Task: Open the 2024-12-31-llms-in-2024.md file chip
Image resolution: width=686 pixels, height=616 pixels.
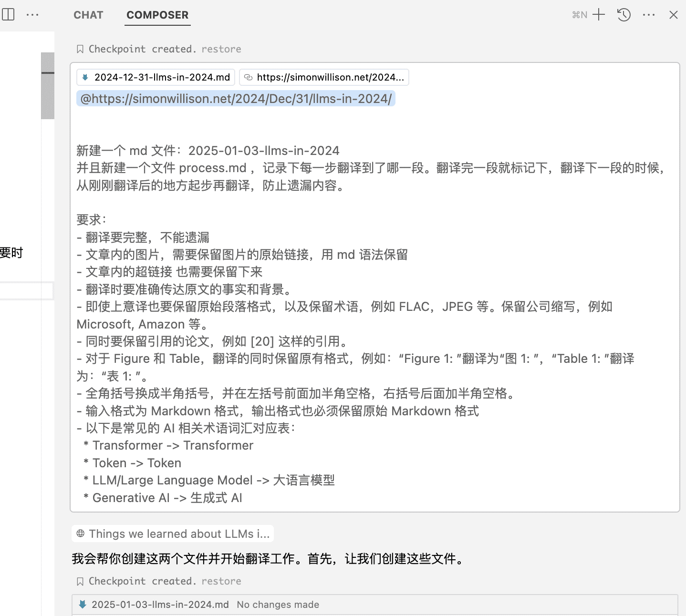Action: coord(156,77)
